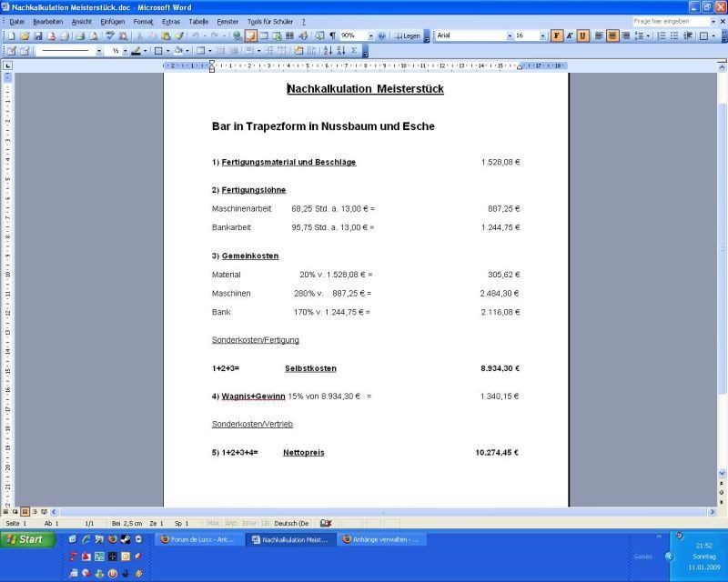This screenshot has width=728, height=582.
Task: Insert a hyperlink with the globe icon
Action: tap(238, 35)
